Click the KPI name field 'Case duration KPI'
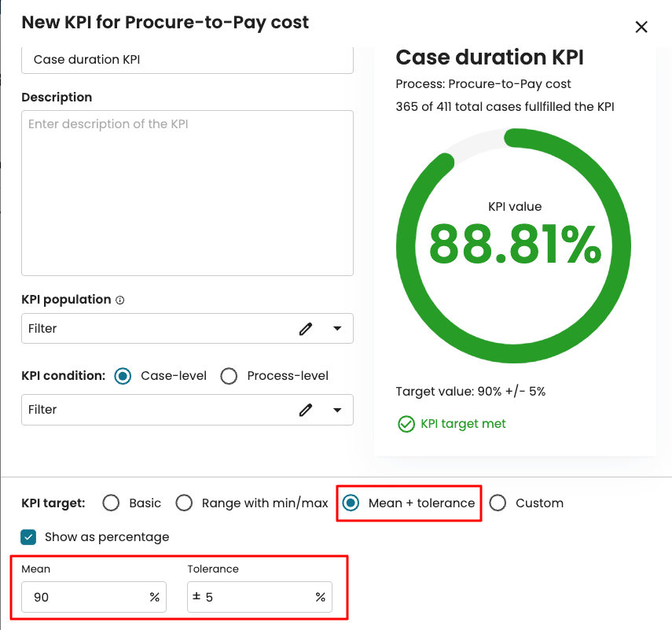This screenshot has width=672, height=630. pyautogui.click(x=187, y=60)
